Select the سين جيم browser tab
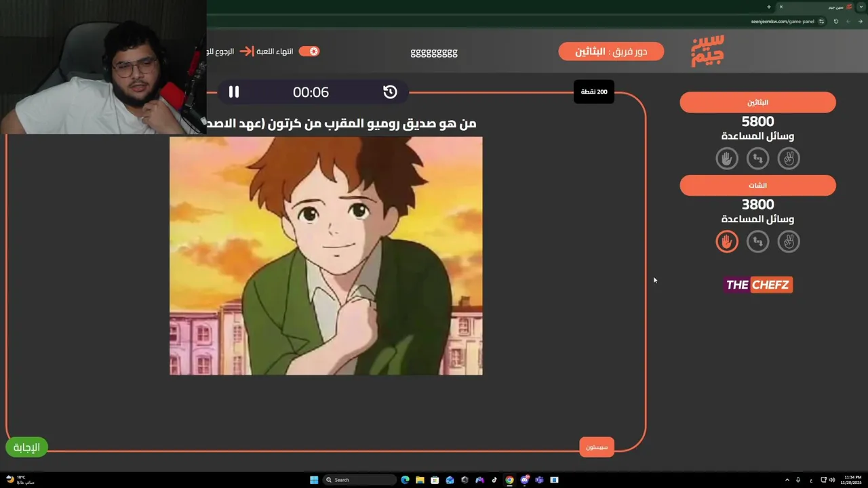 tap(814, 7)
